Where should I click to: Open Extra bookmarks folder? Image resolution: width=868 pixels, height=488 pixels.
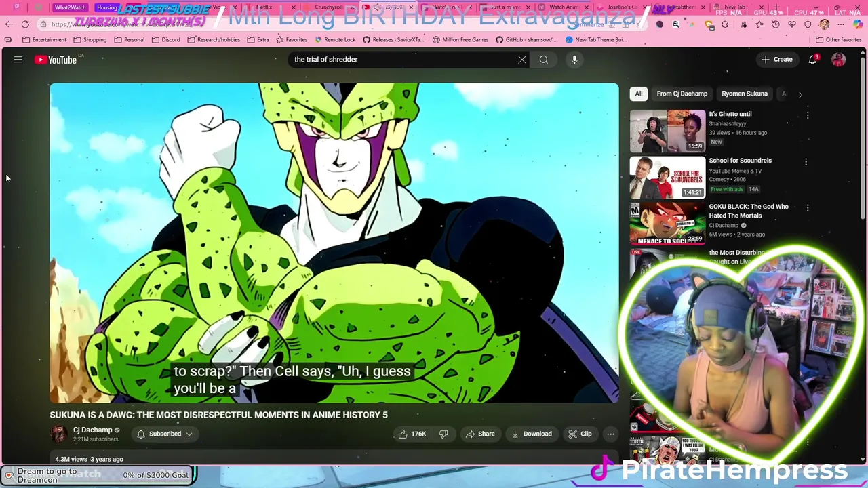[x=258, y=39]
